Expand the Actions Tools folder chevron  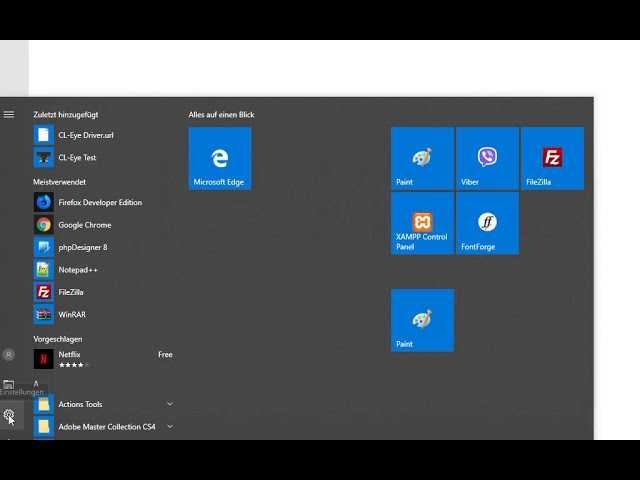tap(170, 404)
